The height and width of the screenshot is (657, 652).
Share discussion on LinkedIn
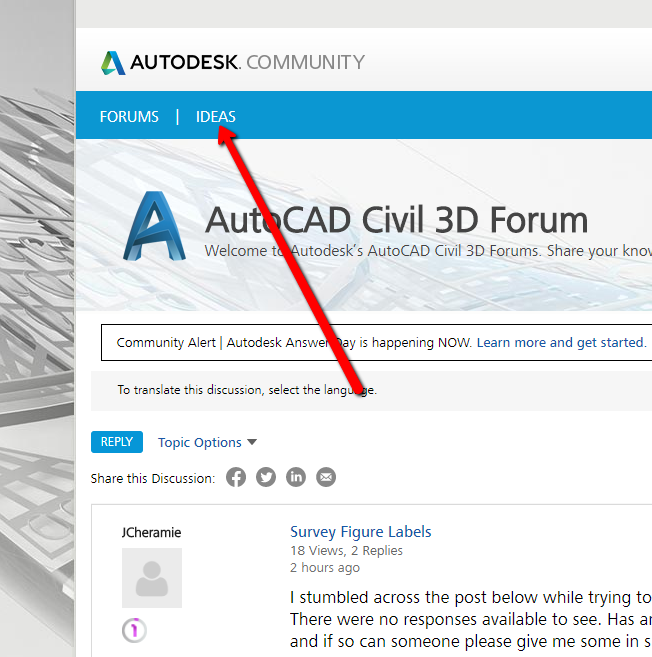296,477
